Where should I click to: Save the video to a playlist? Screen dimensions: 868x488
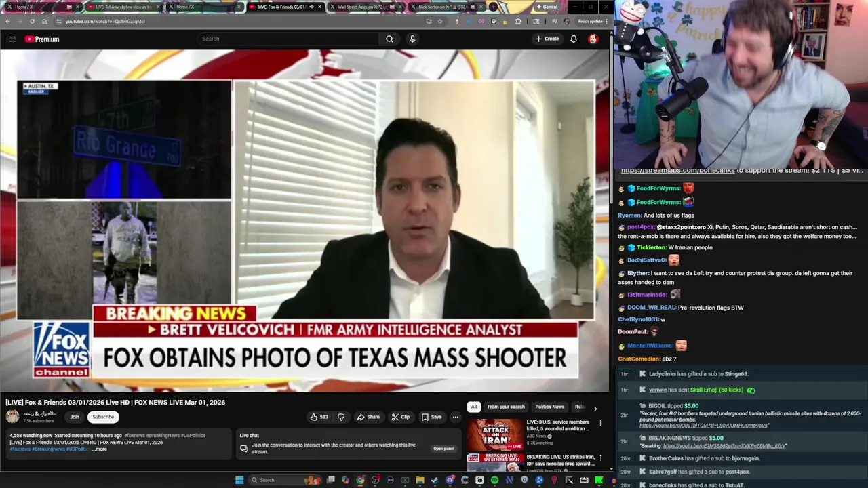(431, 417)
